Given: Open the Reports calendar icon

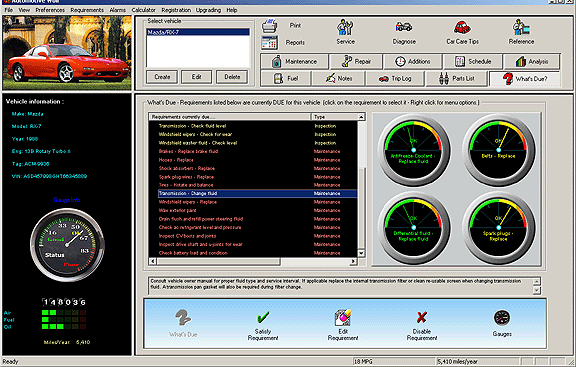Looking at the screenshot, I should [x=269, y=43].
